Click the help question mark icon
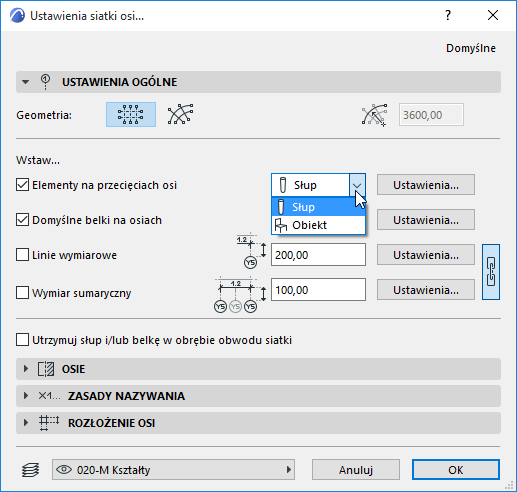Screen dimensions: 517x492 click(x=448, y=15)
